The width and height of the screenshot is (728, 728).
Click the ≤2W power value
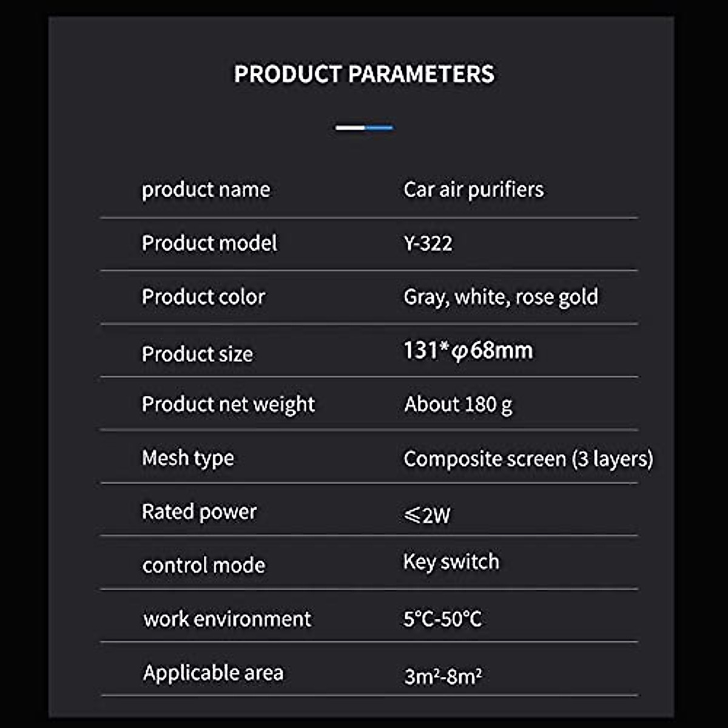click(x=427, y=516)
